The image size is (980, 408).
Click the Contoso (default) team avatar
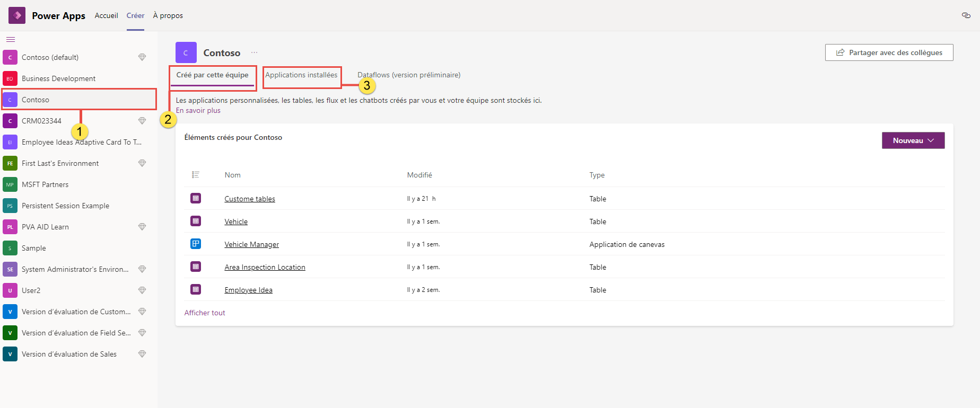[10, 57]
